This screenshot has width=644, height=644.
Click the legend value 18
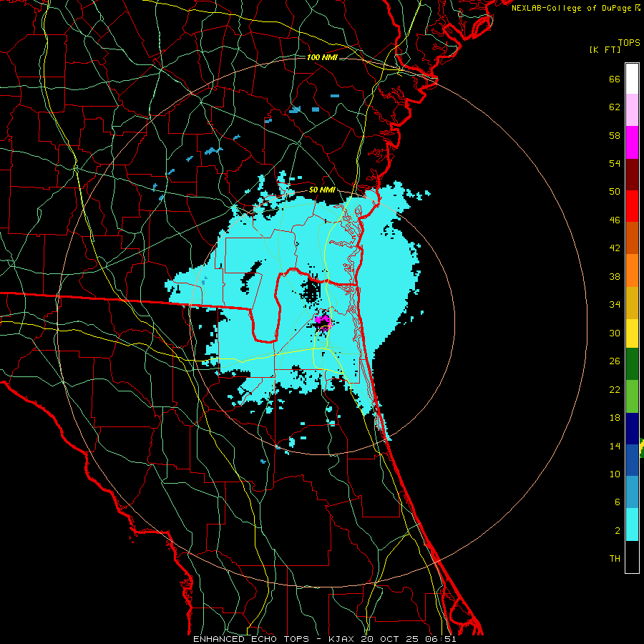[615, 418]
